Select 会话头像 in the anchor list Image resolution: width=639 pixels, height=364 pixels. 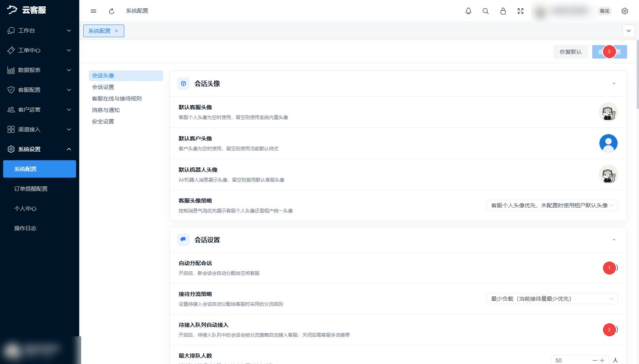(x=126, y=76)
